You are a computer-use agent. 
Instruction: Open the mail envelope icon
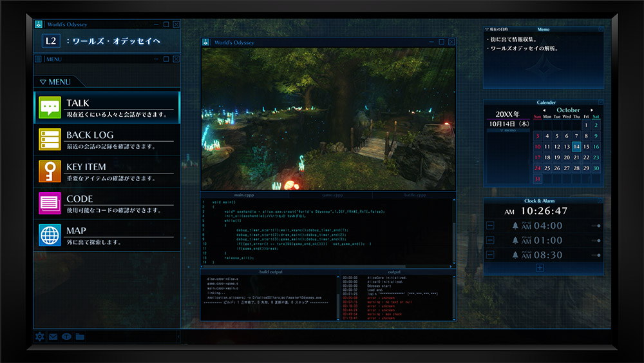pos(53,337)
